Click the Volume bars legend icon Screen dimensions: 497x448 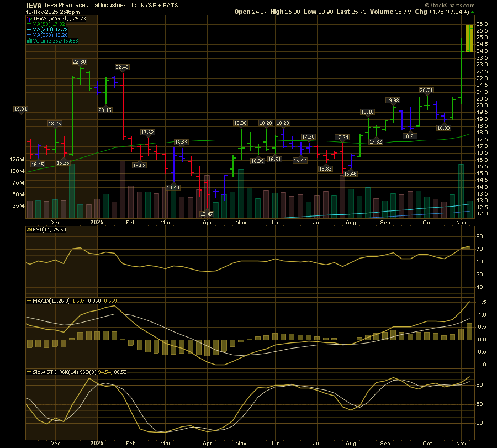[x=28, y=41]
